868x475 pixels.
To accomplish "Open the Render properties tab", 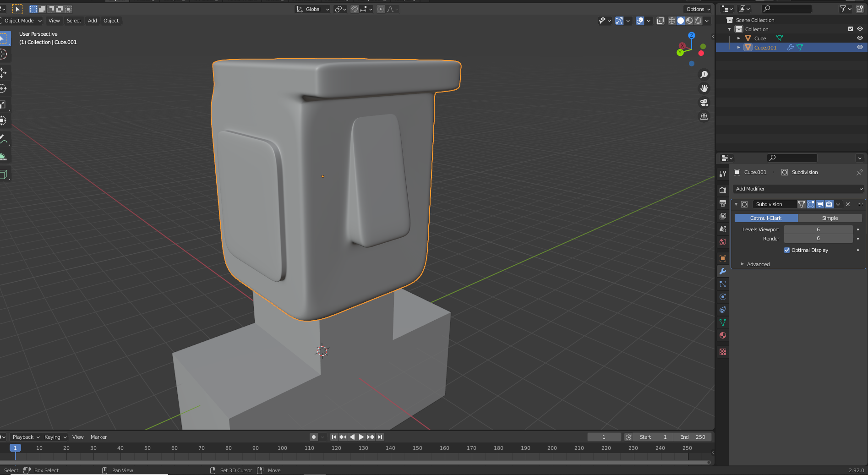I will click(723, 190).
